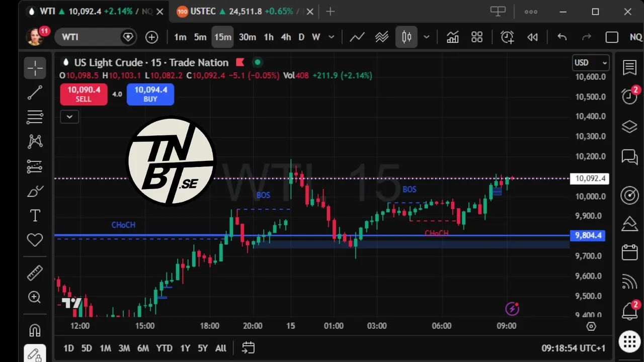
Task: Select the ruler measure tool
Action: [35, 273]
